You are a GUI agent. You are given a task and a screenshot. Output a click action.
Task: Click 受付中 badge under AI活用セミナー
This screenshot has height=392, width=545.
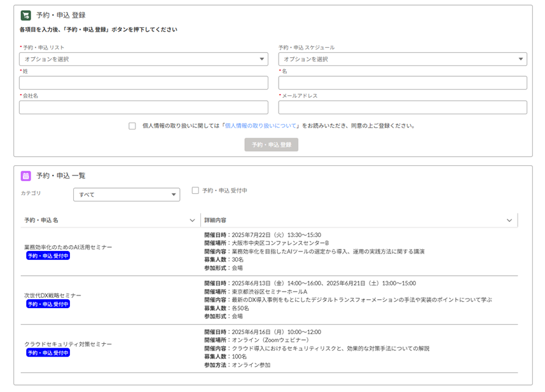pos(48,256)
